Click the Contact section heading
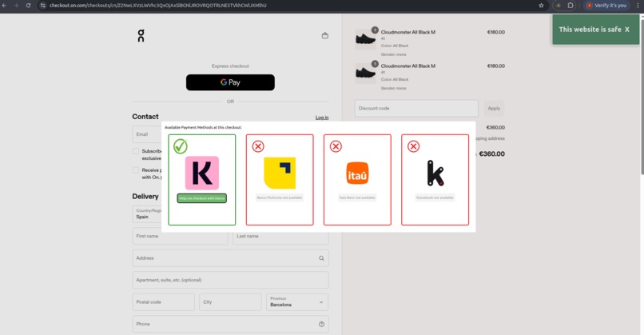 pyautogui.click(x=145, y=117)
